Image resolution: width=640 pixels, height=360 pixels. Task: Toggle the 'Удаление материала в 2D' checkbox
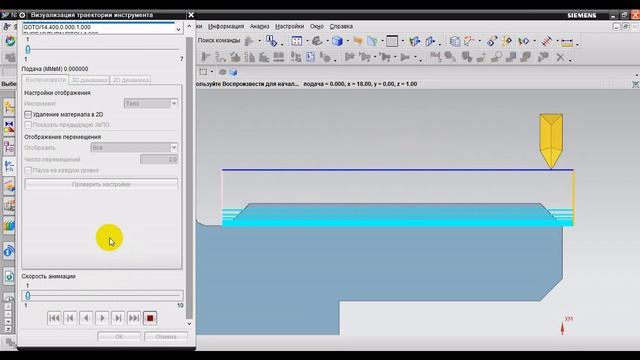tap(28, 115)
